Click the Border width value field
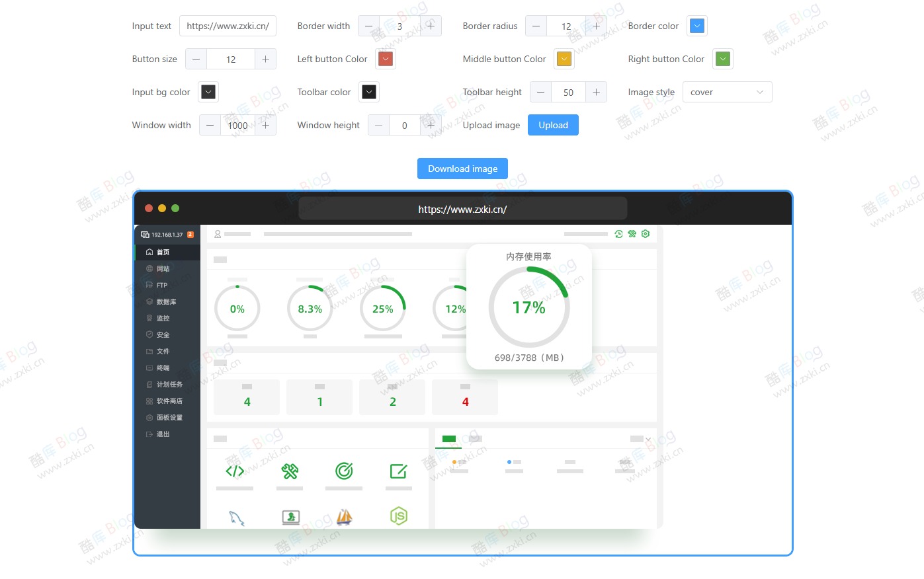 click(x=399, y=26)
